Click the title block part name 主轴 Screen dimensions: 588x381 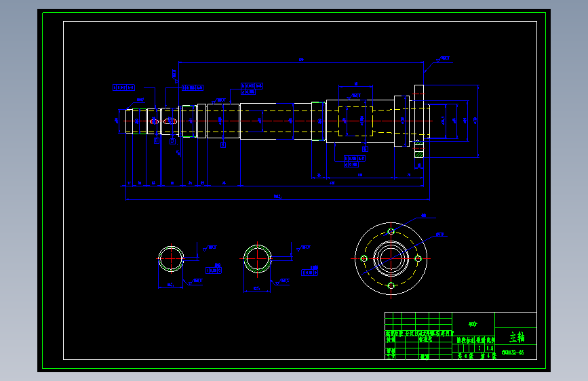pyautogui.click(x=516, y=337)
